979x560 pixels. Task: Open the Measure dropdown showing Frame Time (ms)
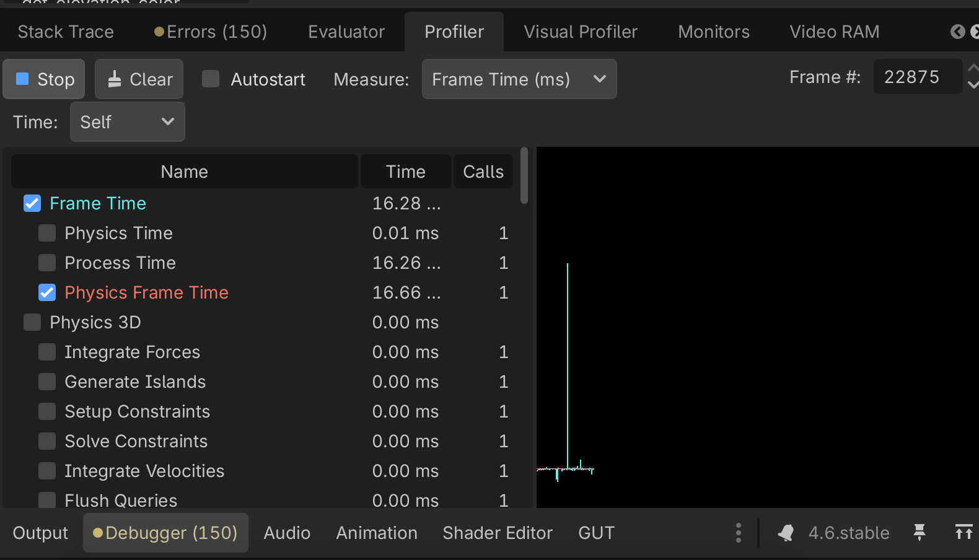pos(519,79)
